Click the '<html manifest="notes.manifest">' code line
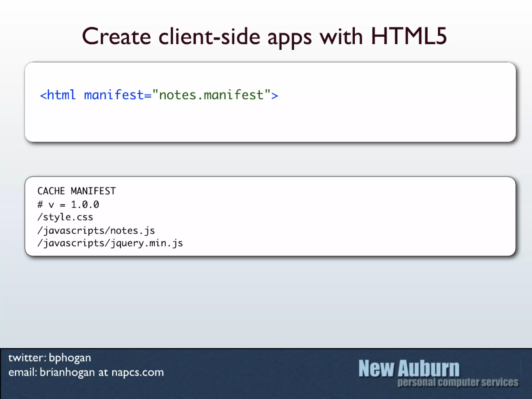Image resolution: width=532 pixels, height=399 pixels. click(x=159, y=95)
